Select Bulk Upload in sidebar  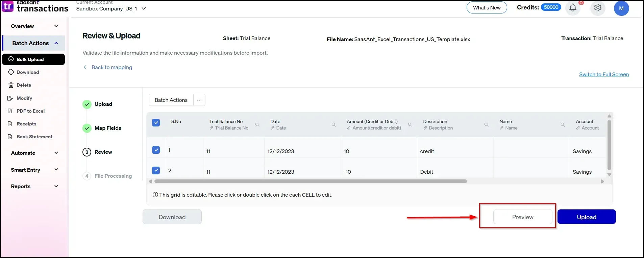coord(33,59)
